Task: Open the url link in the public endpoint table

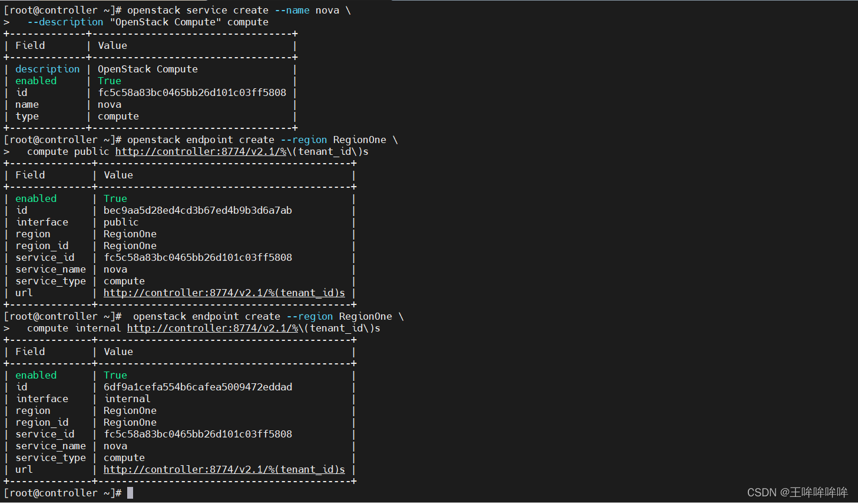Action: 224,293
